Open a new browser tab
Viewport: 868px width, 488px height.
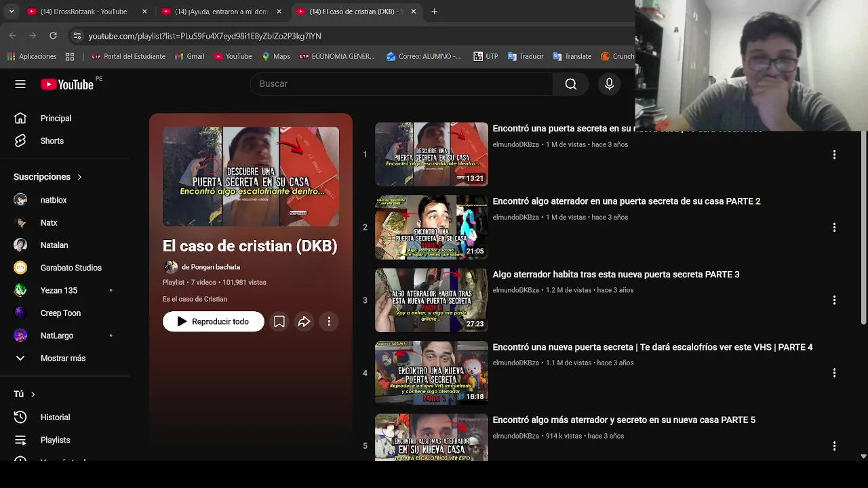434,12
